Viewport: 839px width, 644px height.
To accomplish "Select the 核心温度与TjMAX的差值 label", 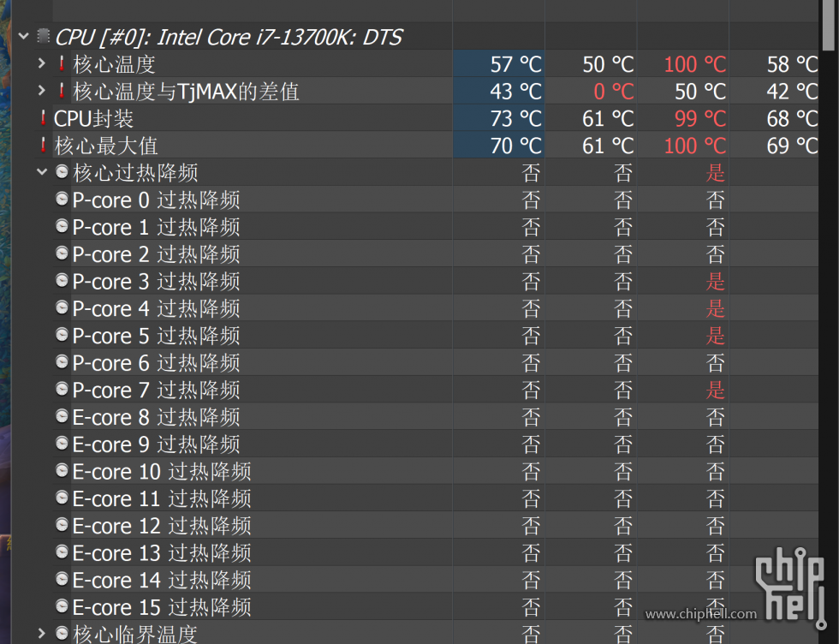I will [186, 92].
